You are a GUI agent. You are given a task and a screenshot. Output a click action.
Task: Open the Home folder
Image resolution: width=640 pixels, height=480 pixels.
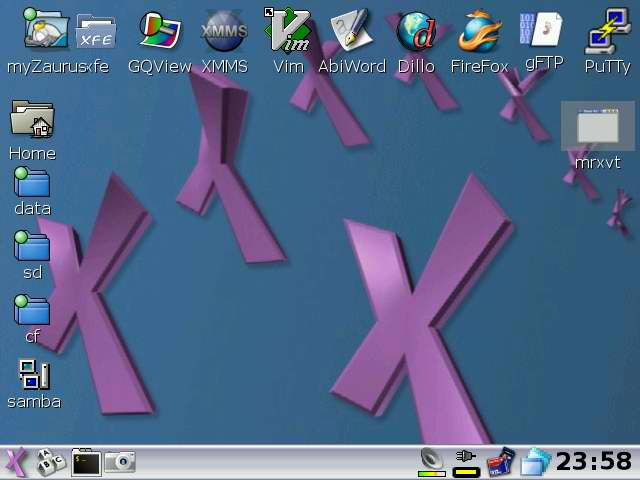[32, 120]
